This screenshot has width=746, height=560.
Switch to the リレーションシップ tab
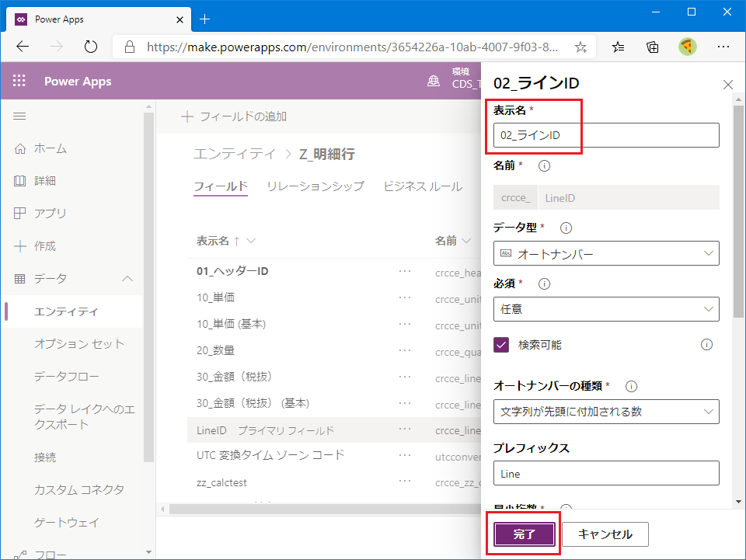tap(315, 186)
